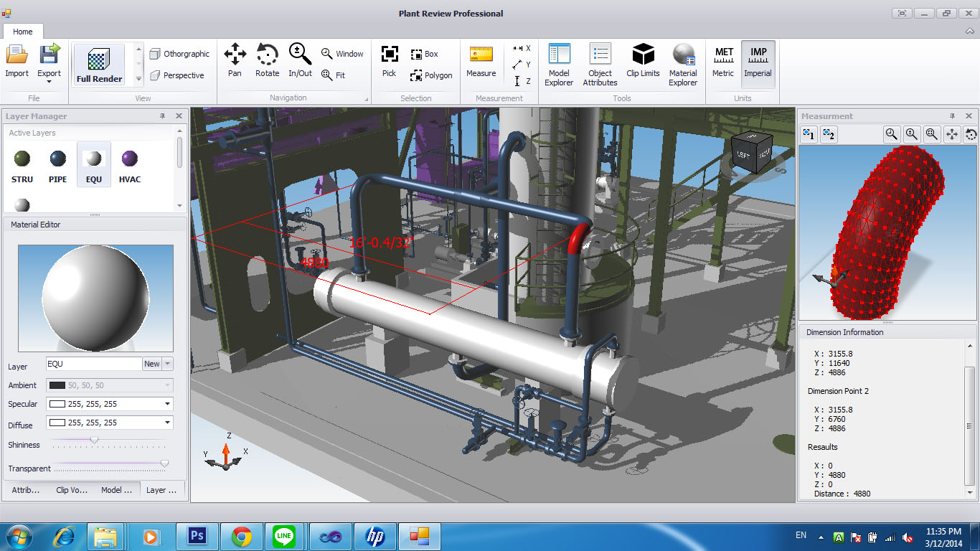Switch to Othorgraphic projection
Screen dimensions: 980x551
pyautogui.click(x=179, y=54)
